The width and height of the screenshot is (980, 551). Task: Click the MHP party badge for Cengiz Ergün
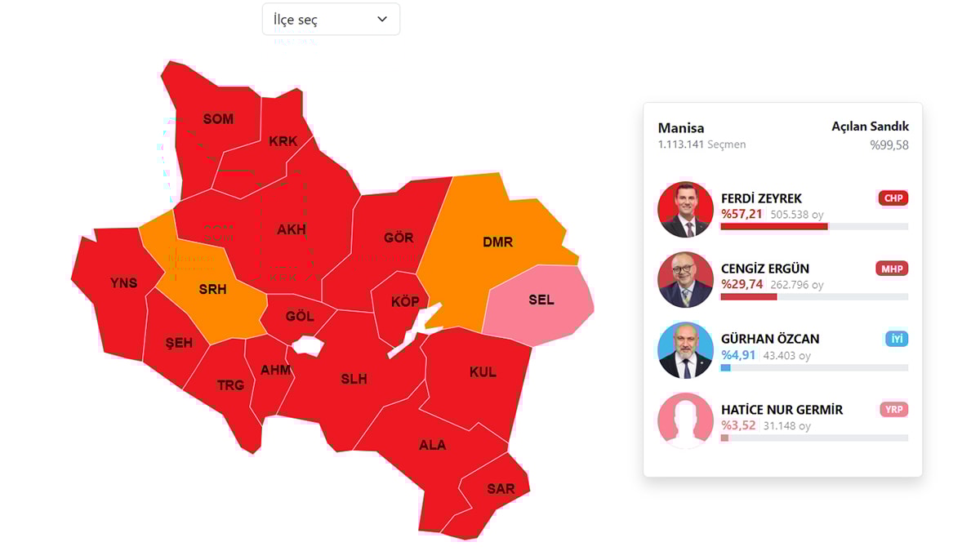(893, 268)
